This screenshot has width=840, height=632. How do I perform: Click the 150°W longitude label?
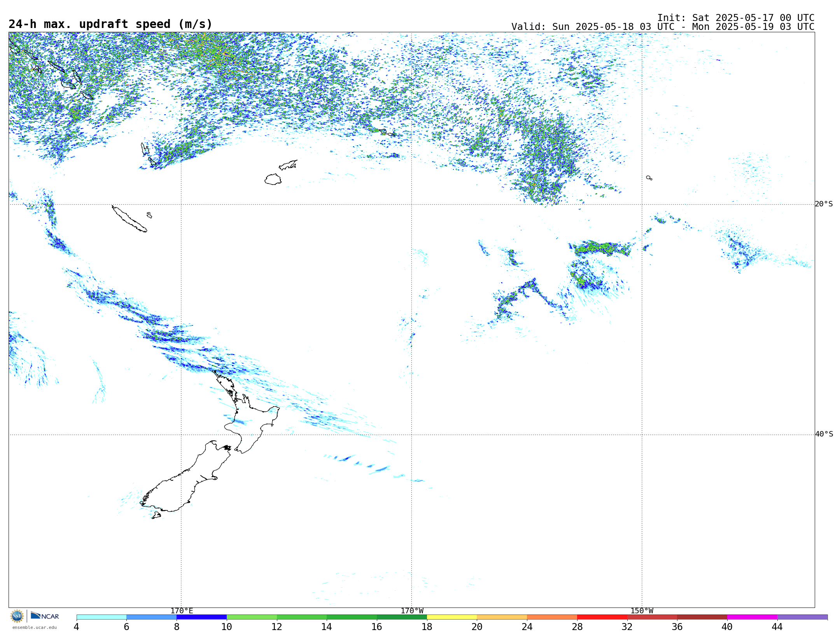(x=642, y=611)
